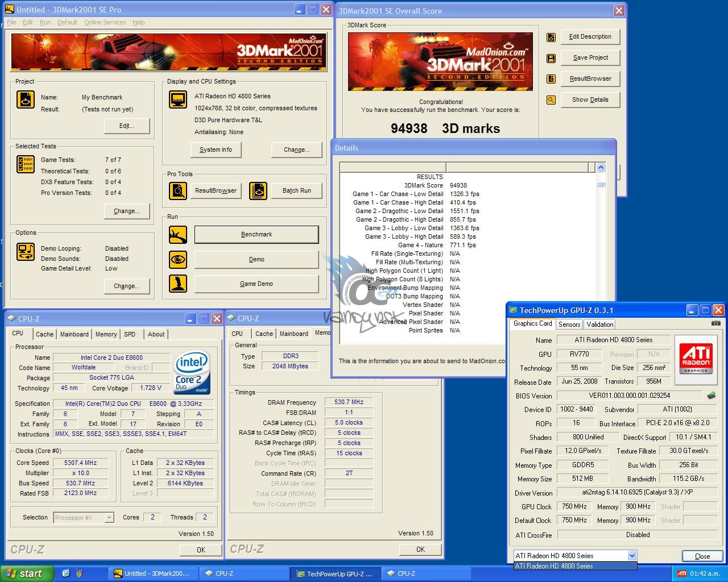Click the second quick launch icon
This screenshot has height=582, width=728.
80,573
